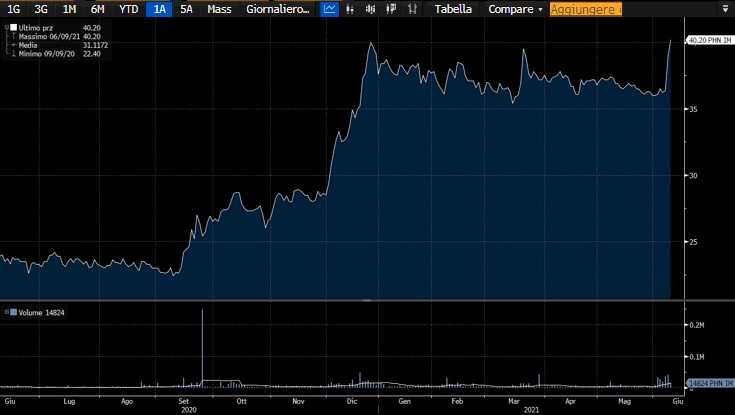Switch to the 6M time range
Viewport: 735px width, 415px height.
[x=98, y=9]
